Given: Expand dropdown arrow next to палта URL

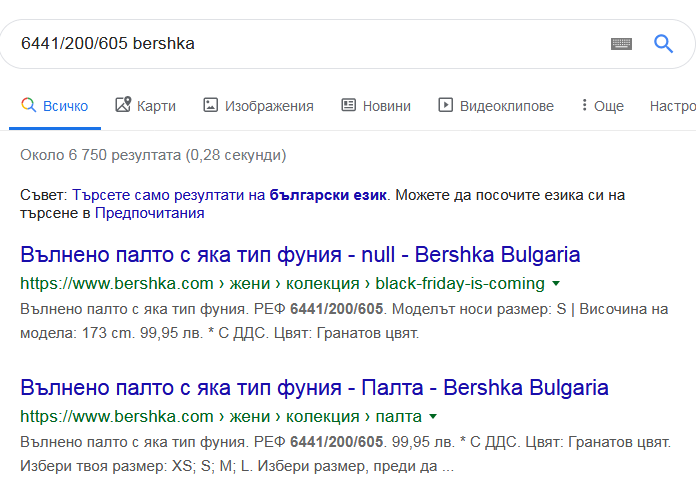Looking at the screenshot, I should 432,416.
